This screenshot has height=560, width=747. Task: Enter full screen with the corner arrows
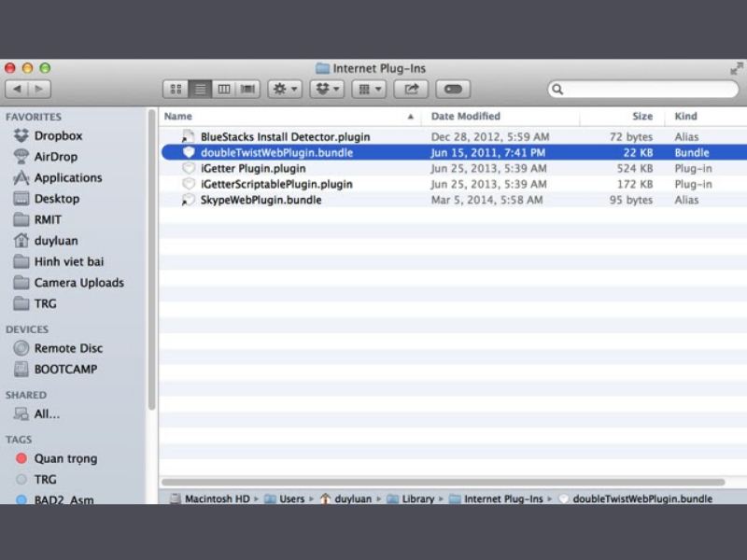[736, 68]
